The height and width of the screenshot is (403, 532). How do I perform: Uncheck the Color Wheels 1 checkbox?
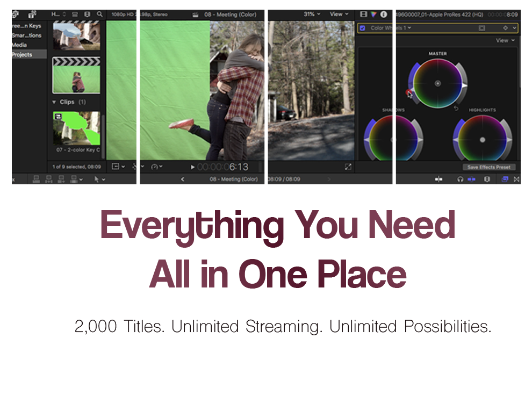(x=363, y=28)
